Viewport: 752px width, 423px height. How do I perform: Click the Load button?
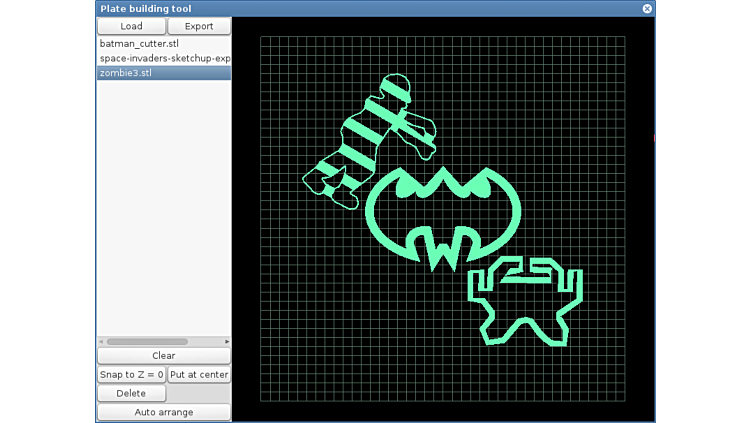[x=131, y=26]
